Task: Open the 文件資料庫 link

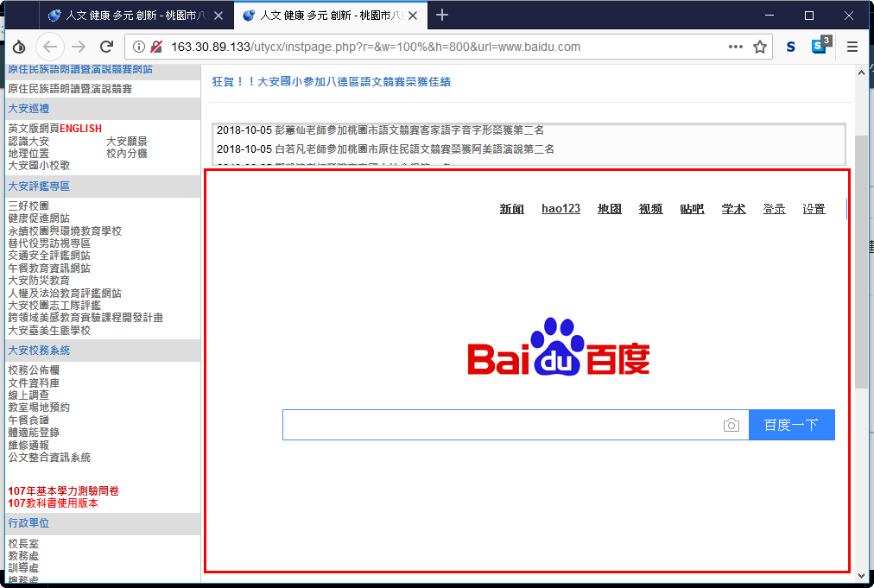Action: (34, 383)
